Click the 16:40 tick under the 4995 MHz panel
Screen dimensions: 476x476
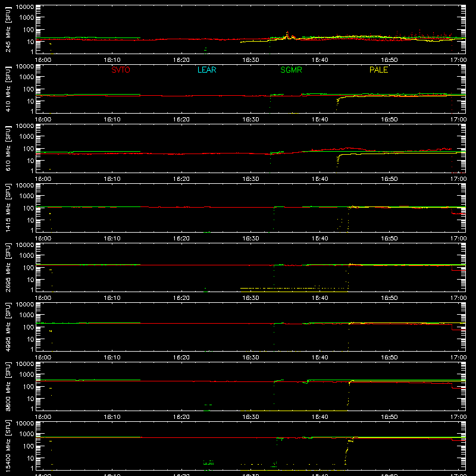click(320, 358)
